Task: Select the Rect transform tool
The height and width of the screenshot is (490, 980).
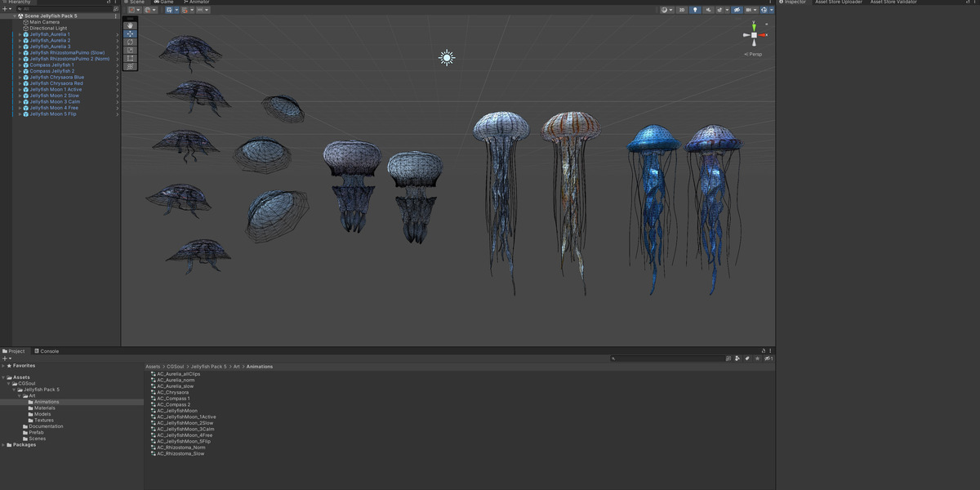Action: (x=130, y=58)
